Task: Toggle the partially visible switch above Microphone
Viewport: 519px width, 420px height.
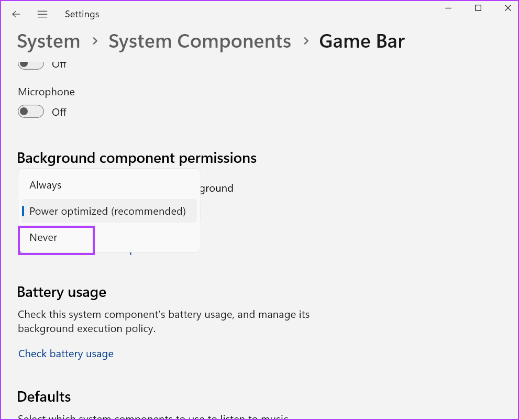Action: click(x=31, y=64)
